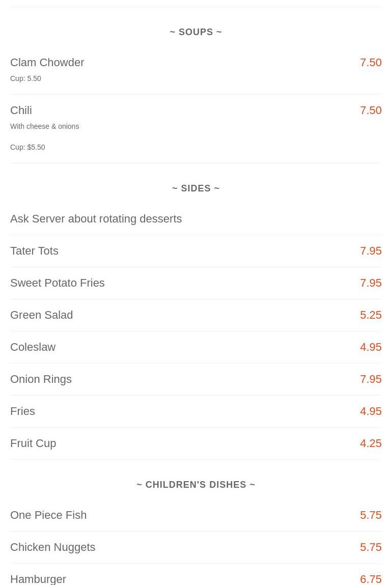Choose Onion Rings from sides list

(x=41, y=379)
